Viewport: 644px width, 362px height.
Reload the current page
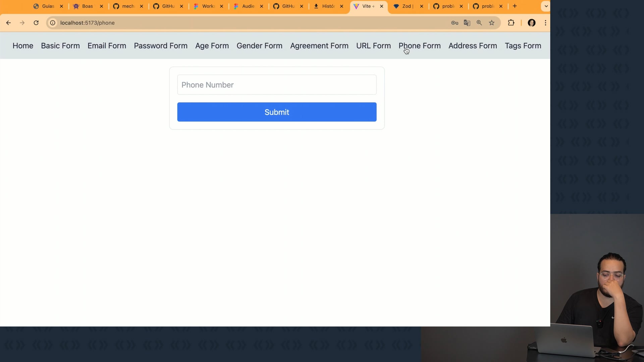tap(36, 23)
